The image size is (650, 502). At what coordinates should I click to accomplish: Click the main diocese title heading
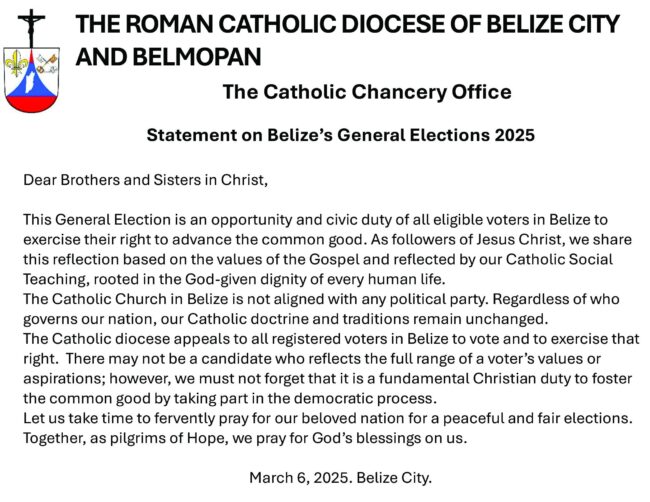tap(348, 24)
